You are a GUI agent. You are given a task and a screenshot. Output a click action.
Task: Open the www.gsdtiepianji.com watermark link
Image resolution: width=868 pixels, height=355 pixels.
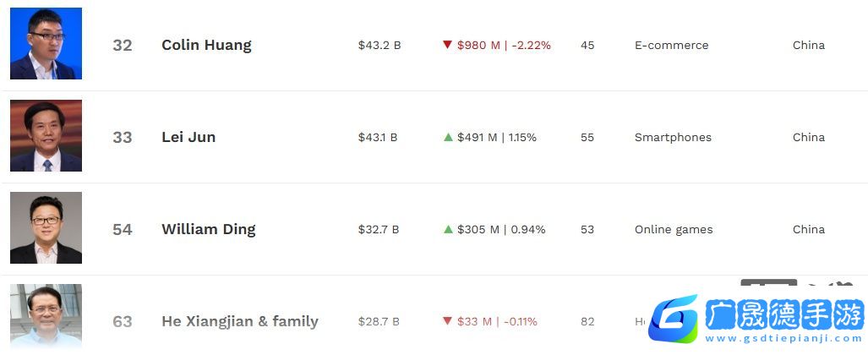pyautogui.click(x=783, y=338)
